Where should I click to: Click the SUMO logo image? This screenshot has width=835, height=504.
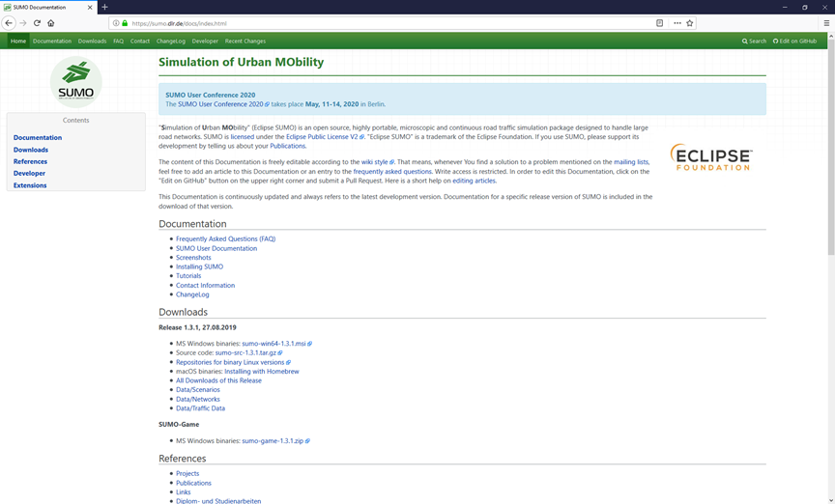pyautogui.click(x=76, y=82)
